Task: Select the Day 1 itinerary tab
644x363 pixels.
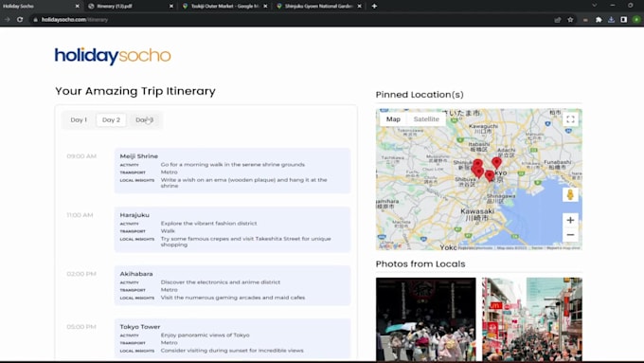Action: pos(79,120)
